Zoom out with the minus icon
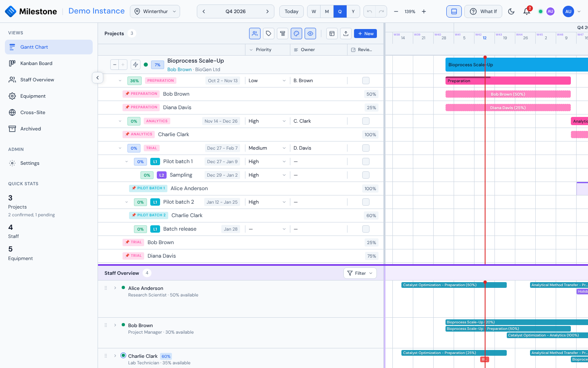The width and height of the screenshot is (588, 368). click(x=396, y=11)
